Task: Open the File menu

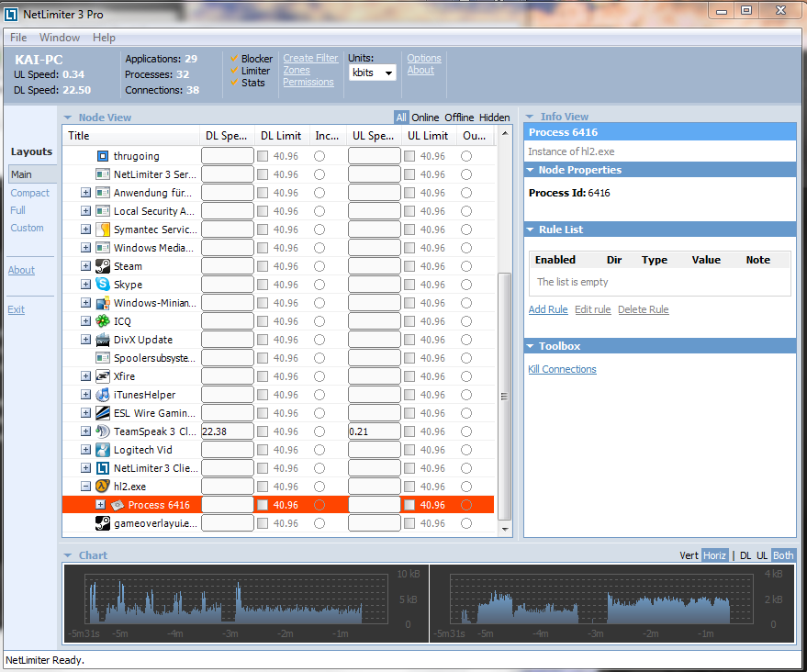Action: tap(18, 38)
